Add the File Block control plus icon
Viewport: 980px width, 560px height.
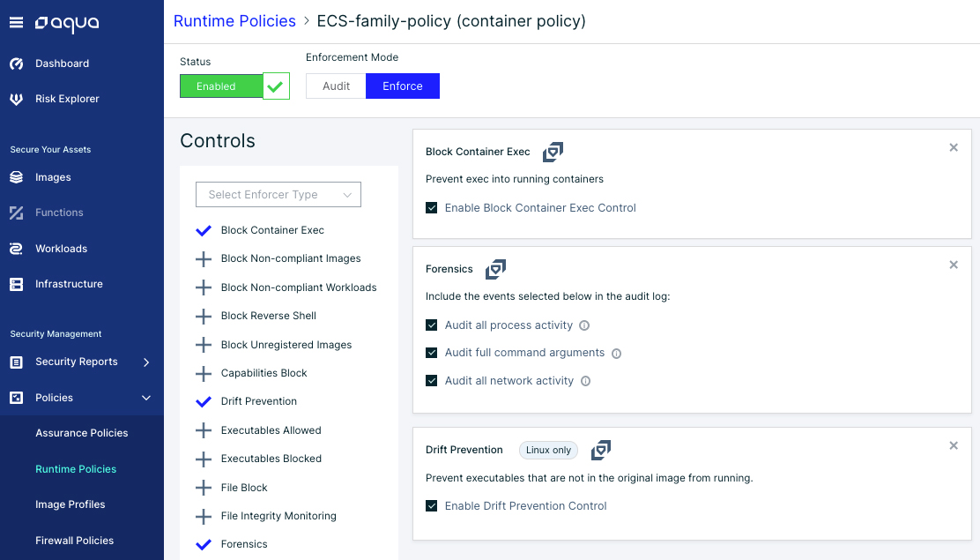click(203, 488)
